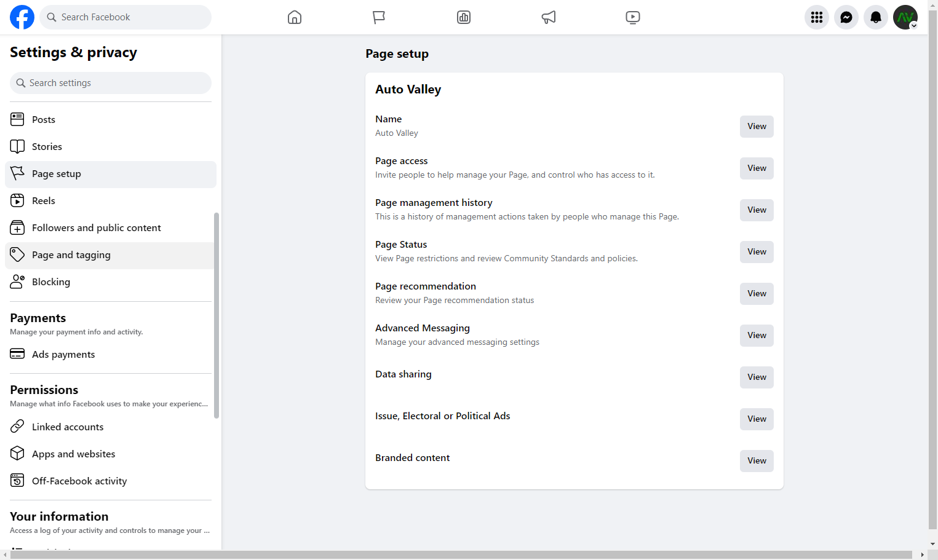
Task: Open Off-Facebook activity in sidebar
Action: 111,481
